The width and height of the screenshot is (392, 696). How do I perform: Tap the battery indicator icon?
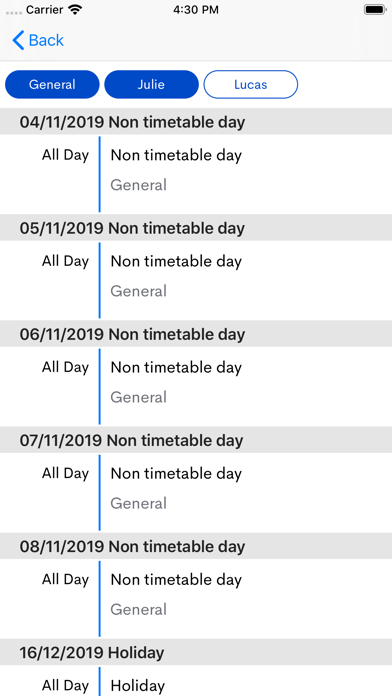pos(375,10)
